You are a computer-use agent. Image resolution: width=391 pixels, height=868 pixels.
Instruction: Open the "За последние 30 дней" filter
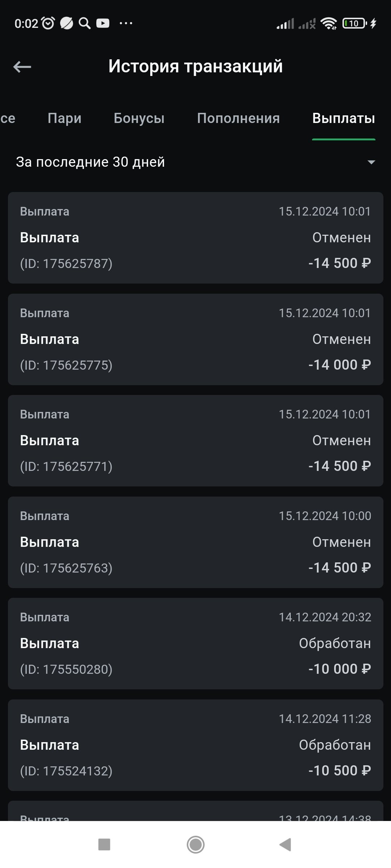pyautogui.click(x=91, y=162)
